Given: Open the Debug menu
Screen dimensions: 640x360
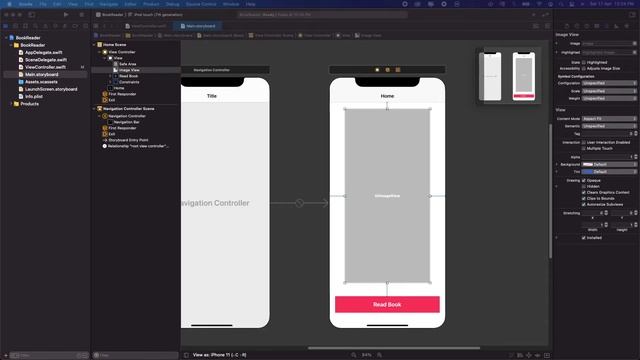Looking at the screenshot, I should pyautogui.click(x=173, y=4).
